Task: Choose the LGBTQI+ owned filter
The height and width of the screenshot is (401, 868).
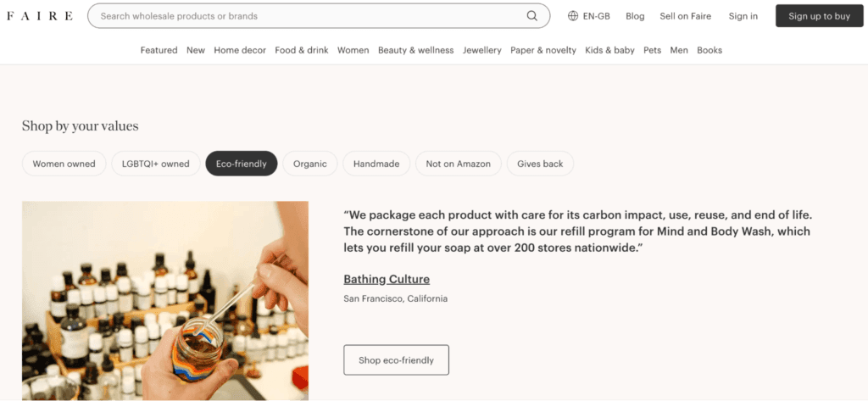Action: [x=156, y=164]
